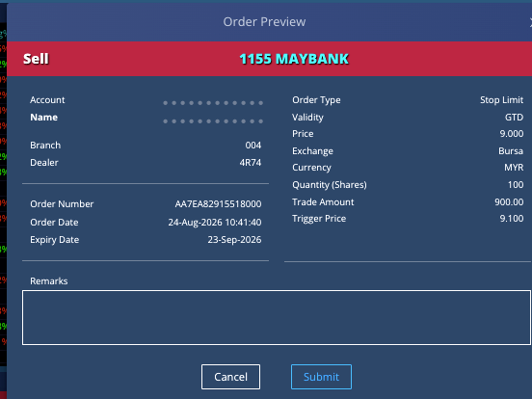Click the Quantity (Shares) label
The height and width of the screenshot is (399, 532).
pos(330,185)
